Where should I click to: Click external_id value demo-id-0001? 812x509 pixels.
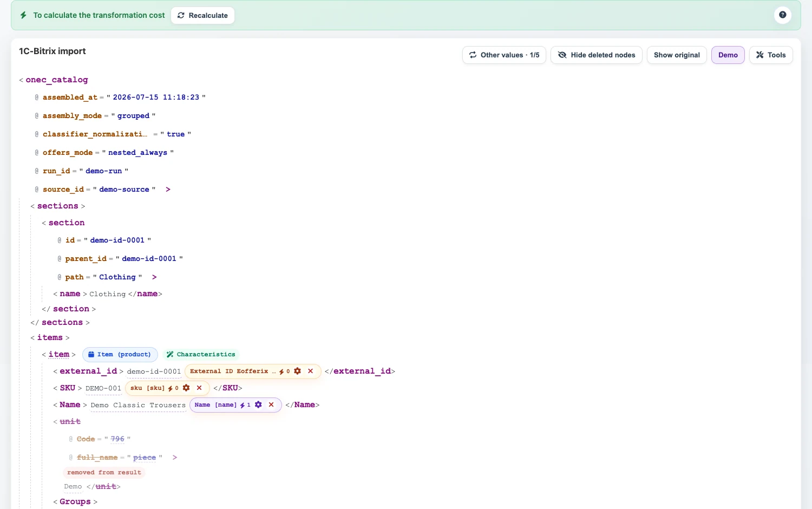pos(154,371)
